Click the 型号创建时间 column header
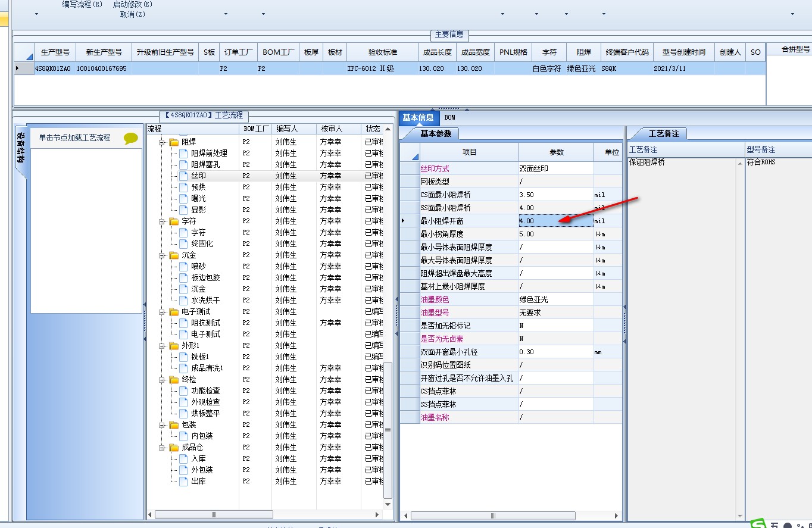Viewport: 812px width, 528px height. click(683, 52)
